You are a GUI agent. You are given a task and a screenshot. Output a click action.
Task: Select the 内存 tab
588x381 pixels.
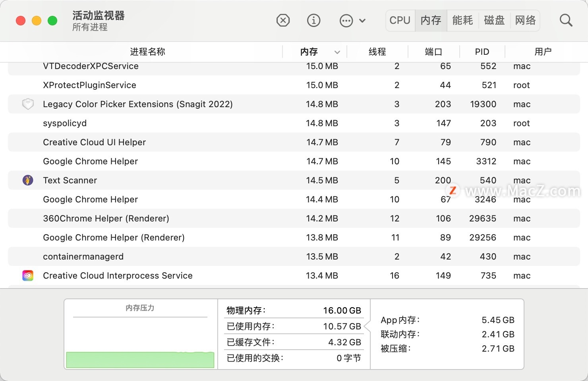pos(431,20)
